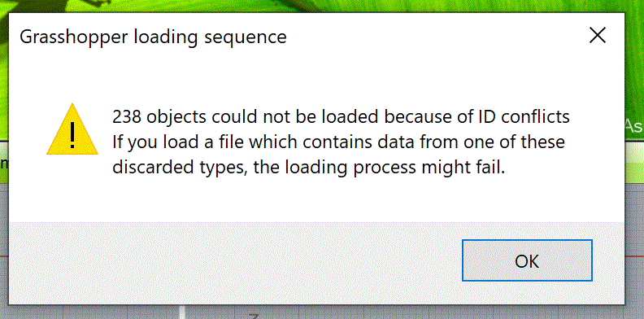Screen dimensions: 644x319
Task: Click the gray footer area left of OK
Action: [234, 263]
